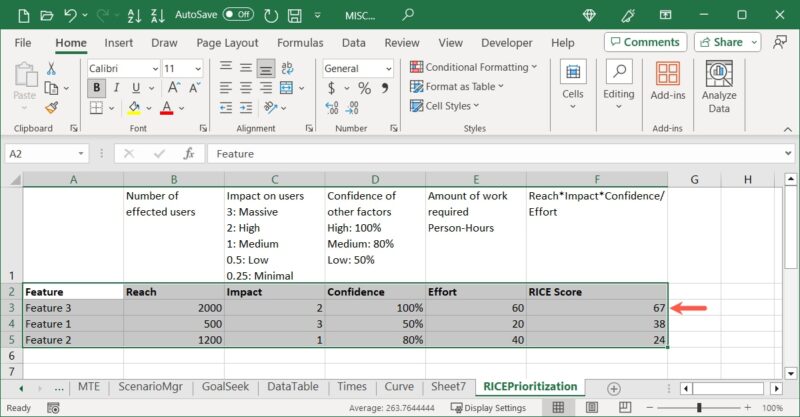
Task: Apply the comma style
Action: pos(385,88)
